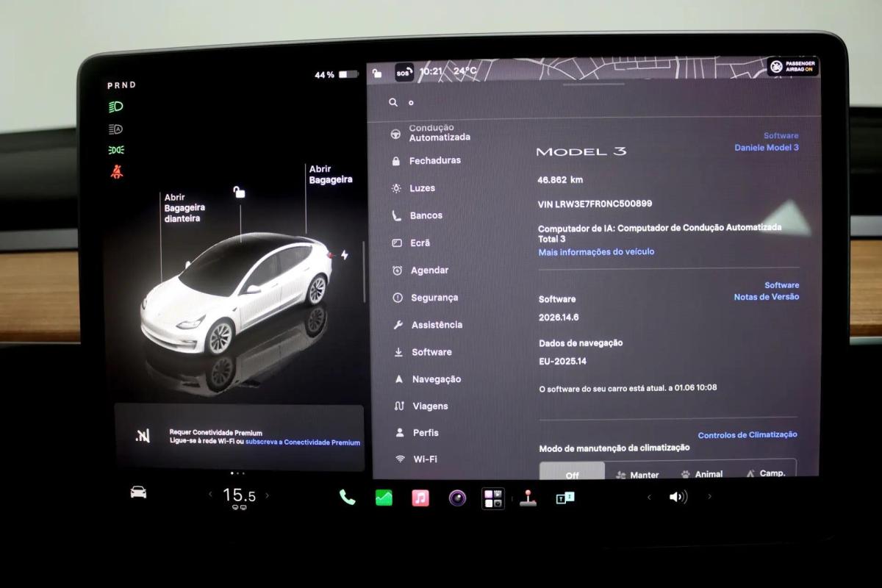The image size is (882, 588).
Task: Select Animal climate mode
Action: click(701, 474)
